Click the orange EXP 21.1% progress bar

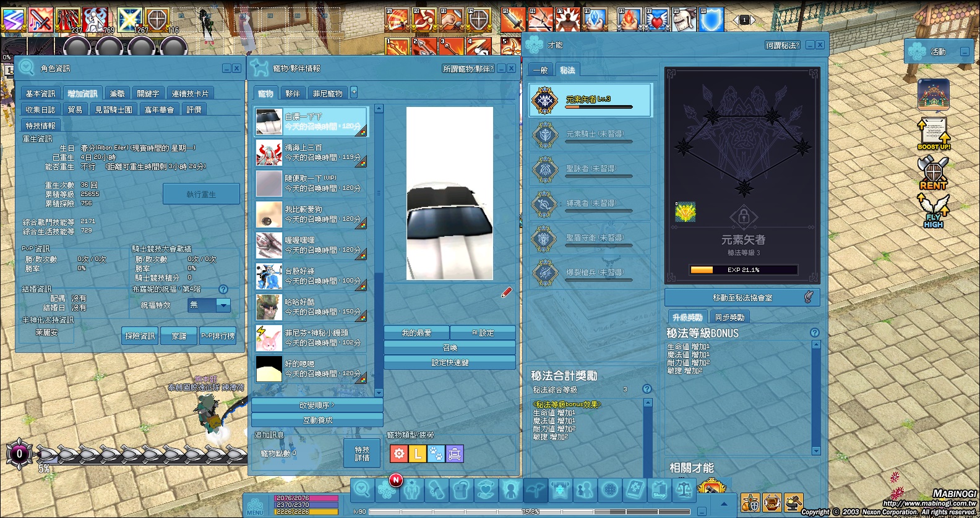coord(743,270)
